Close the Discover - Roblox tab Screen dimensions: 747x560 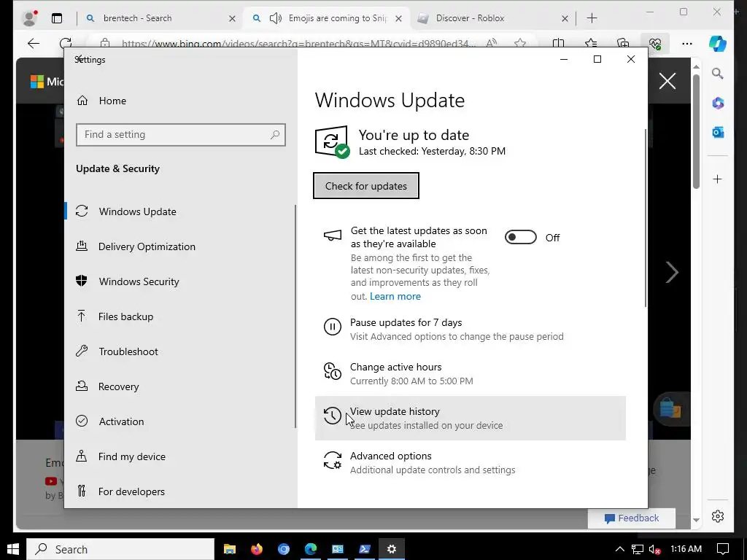point(565,18)
